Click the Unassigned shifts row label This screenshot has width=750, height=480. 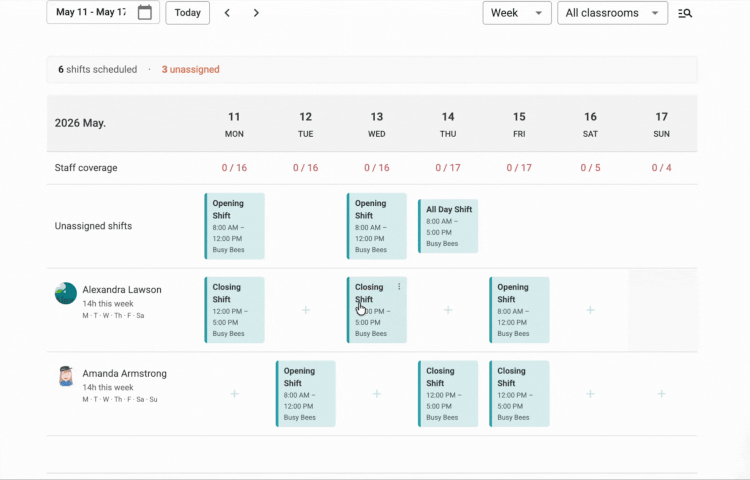(x=93, y=226)
